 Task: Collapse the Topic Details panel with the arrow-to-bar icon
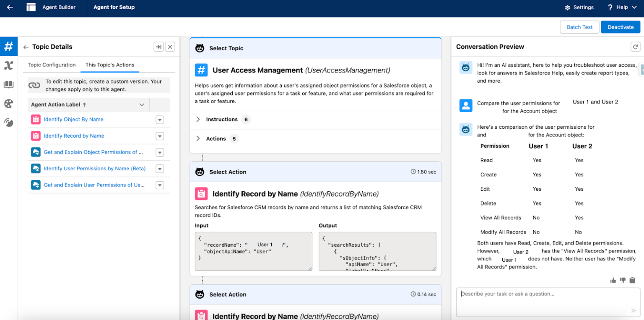pos(158,47)
